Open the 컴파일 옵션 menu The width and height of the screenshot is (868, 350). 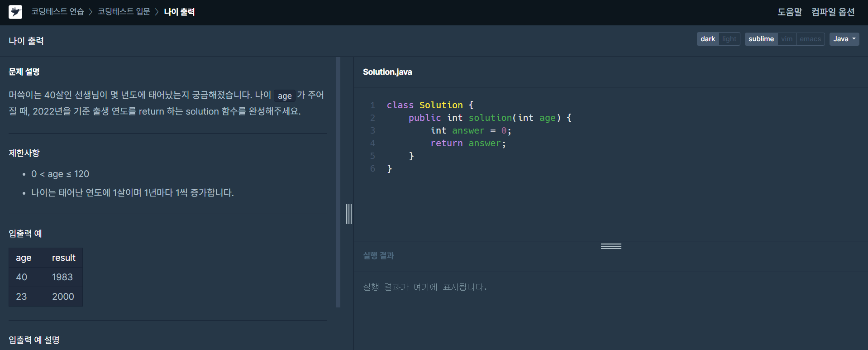tap(833, 12)
